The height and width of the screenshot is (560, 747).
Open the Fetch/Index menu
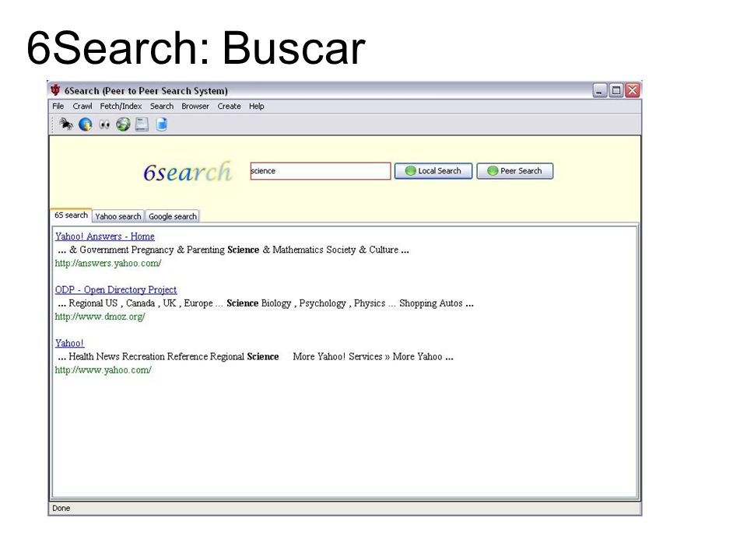[x=121, y=107]
